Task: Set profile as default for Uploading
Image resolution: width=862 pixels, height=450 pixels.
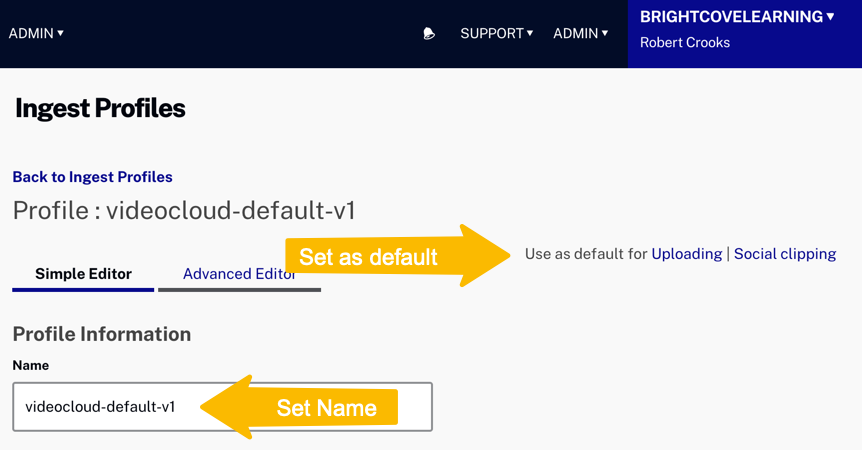Action: coord(686,254)
